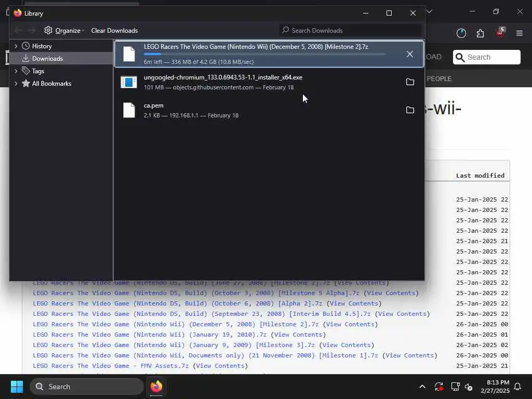Expand All Bookmarks tree node

tap(16, 84)
